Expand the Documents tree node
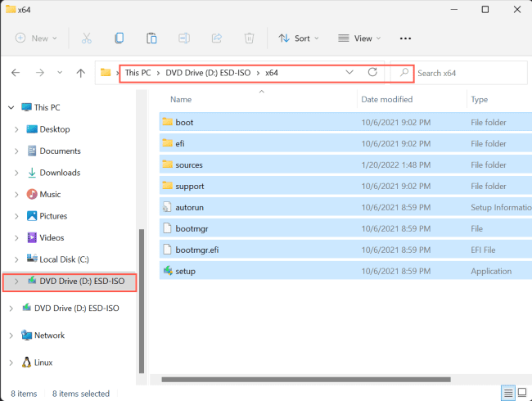The height and width of the screenshot is (401, 532). click(16, 151)
